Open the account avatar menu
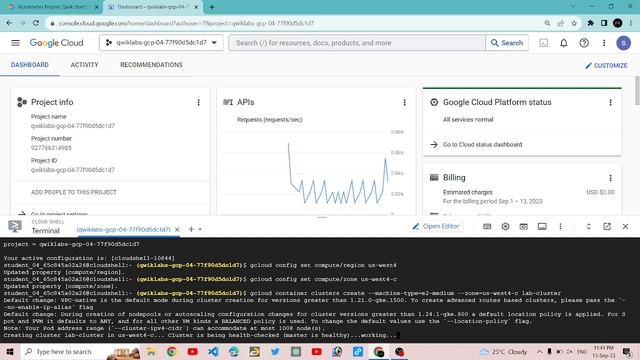The height and width of the screenshot is (360, 640). (623, 43)
